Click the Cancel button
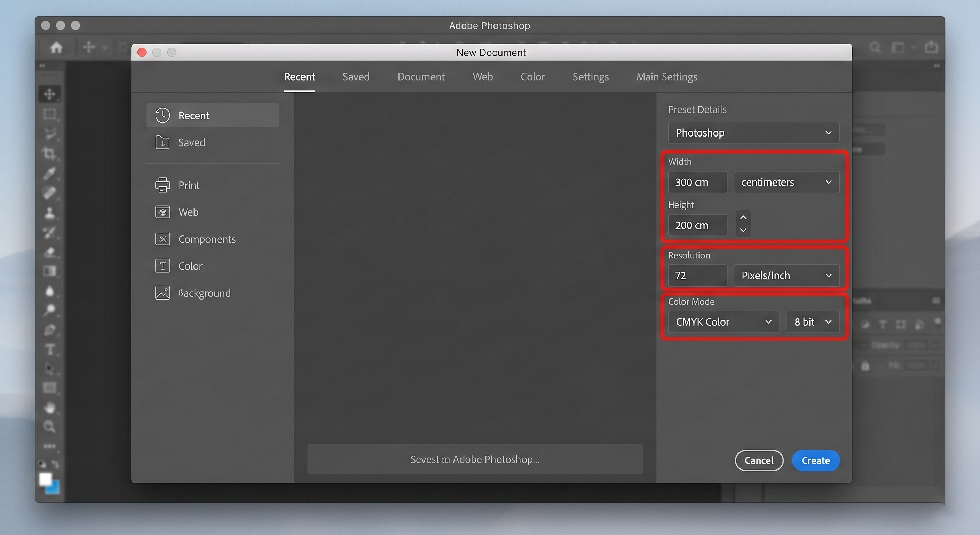The height and width of the screenshot is (535, 980). (759, 460)
